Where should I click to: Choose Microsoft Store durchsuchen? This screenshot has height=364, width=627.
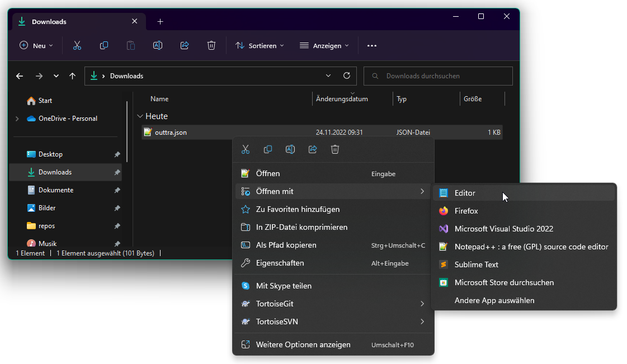(x=524, y=282)
